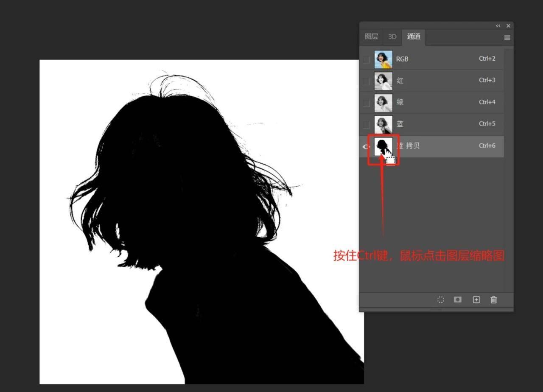The width and height of the screenshot is (543, 392).
Task: Select the 红 channel name
Action: pos(400,81)
